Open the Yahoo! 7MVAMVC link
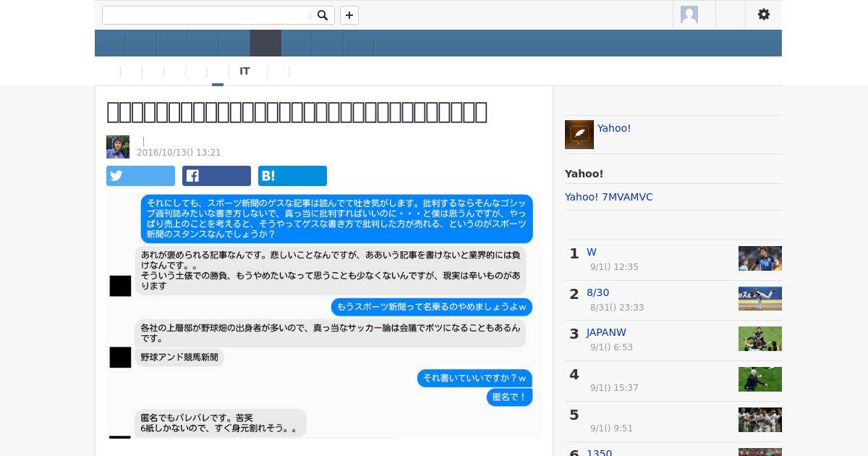 click(609, 197)
